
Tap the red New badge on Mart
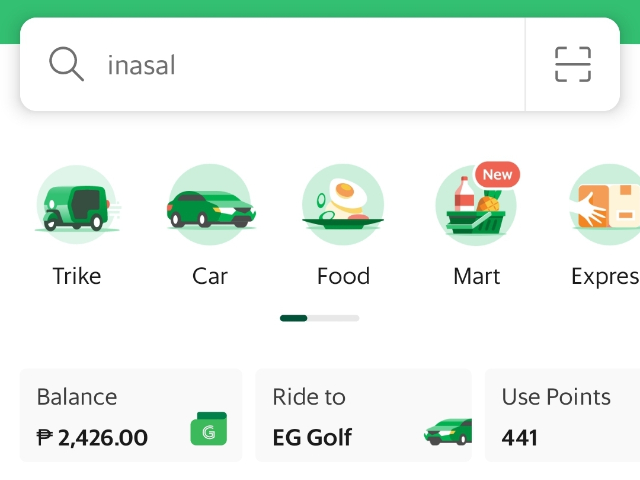click(x=497, y=174)
